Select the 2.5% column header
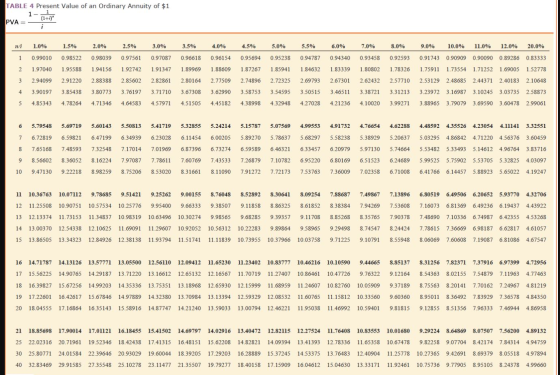The width and height of the screenshot is (560, 375). tap(129, 46)
